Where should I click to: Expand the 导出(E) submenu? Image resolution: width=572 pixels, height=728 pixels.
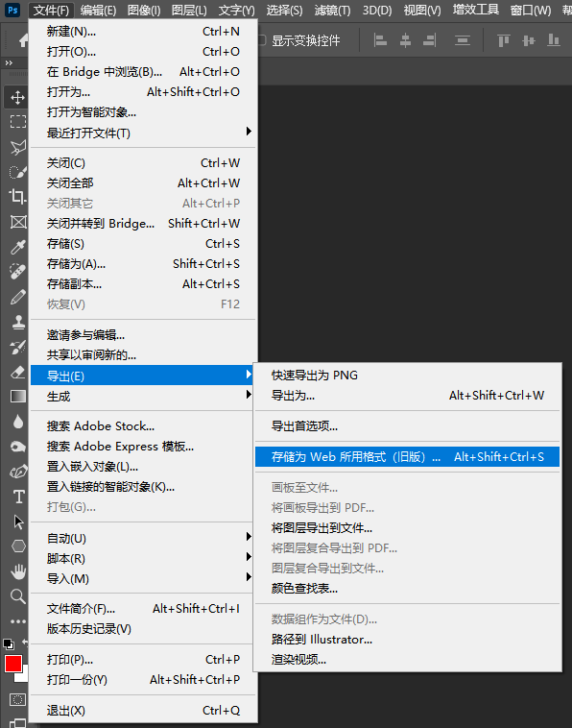(x=142, y=376)
